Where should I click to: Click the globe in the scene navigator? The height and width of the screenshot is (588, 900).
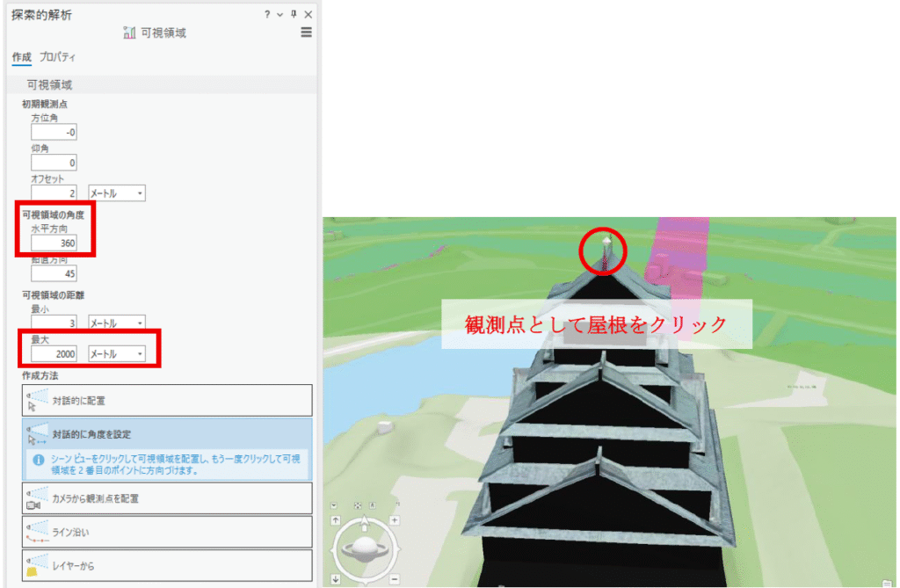366,548
